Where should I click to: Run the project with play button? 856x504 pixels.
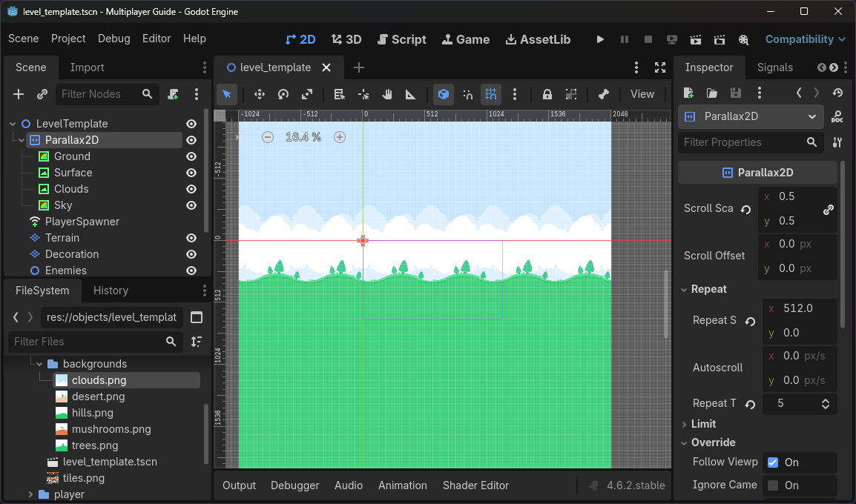pyautogui.click(x=600, y=39)
